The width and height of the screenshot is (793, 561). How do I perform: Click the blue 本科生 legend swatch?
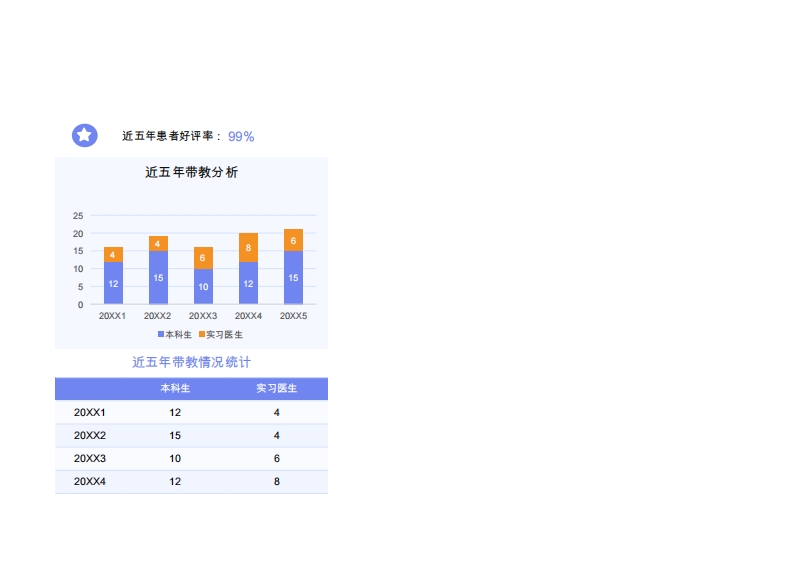coord(161,334)
